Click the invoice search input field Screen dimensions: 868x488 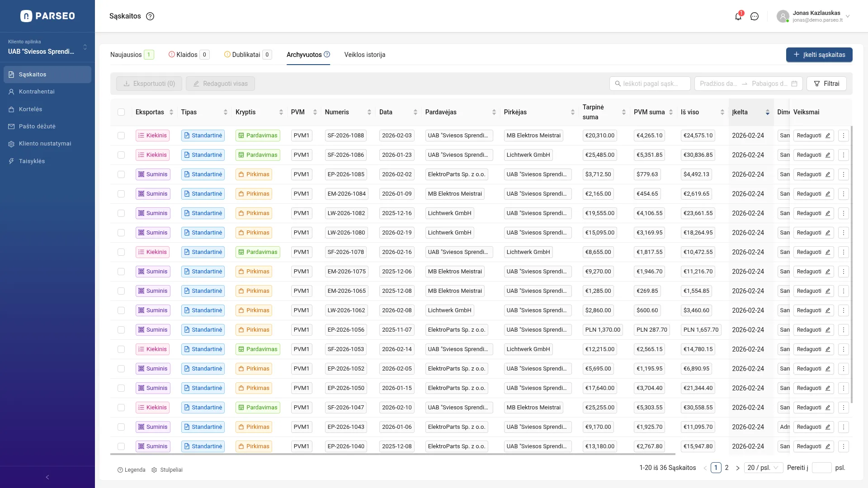650,84
